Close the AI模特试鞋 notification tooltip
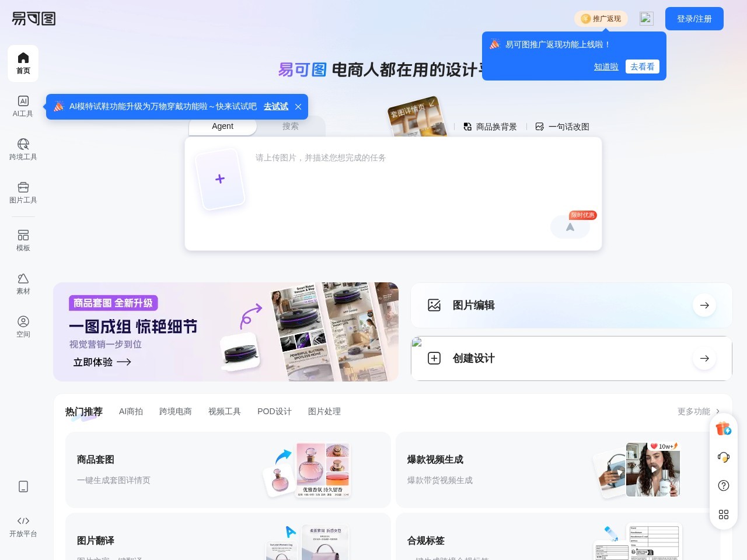 pos(298,107)
